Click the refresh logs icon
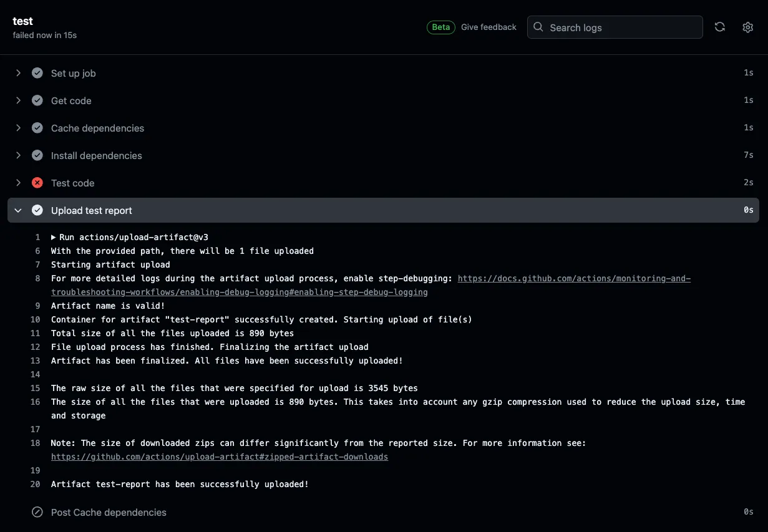768x532 pixels. pos(719,27)
